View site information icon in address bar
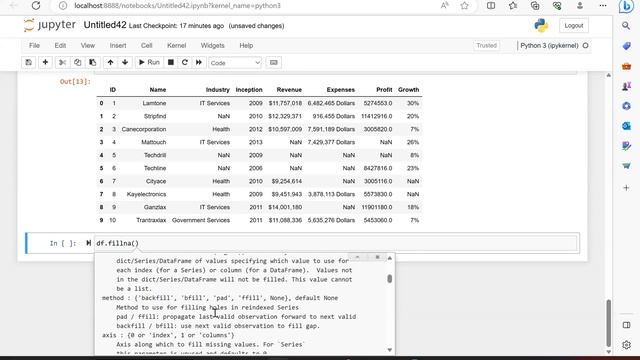640x360 pixels. tap(63, 6)
